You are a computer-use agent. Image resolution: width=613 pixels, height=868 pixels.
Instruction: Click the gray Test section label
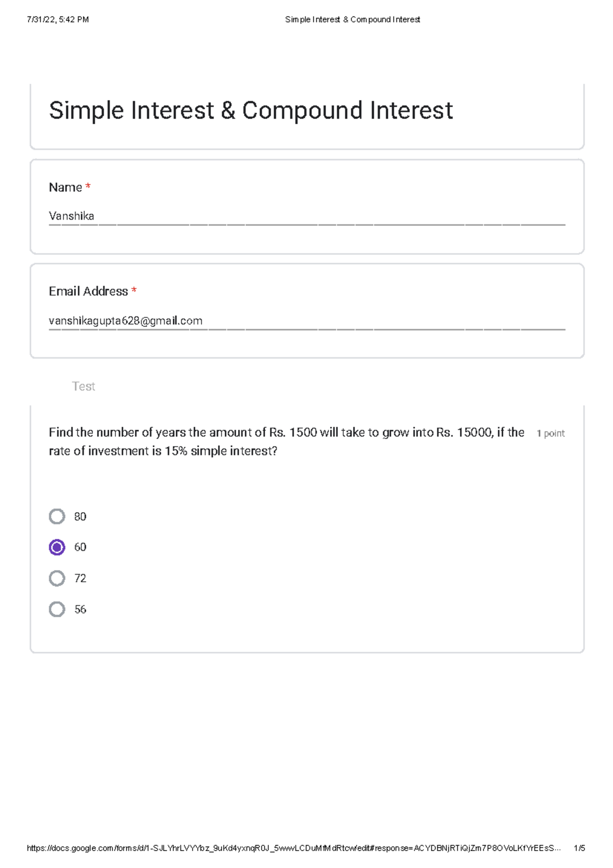(83, 386)
